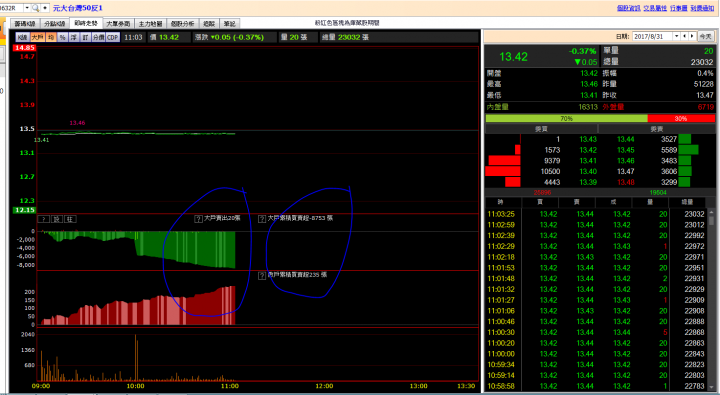Open the 到價通知 link
This screenshot has height=395, width=720.
coord(703,8)
